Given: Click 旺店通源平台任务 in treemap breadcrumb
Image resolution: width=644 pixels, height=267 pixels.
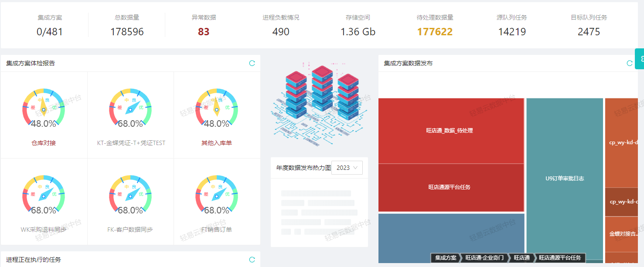Looking at the screenshot, I should [x=560, y=258].
